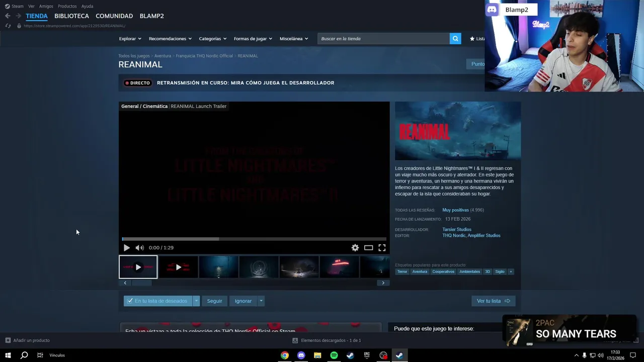Click the Ver tu lista button
The image size is (644, 362).
pyautogui.click(x=493, y=301)
